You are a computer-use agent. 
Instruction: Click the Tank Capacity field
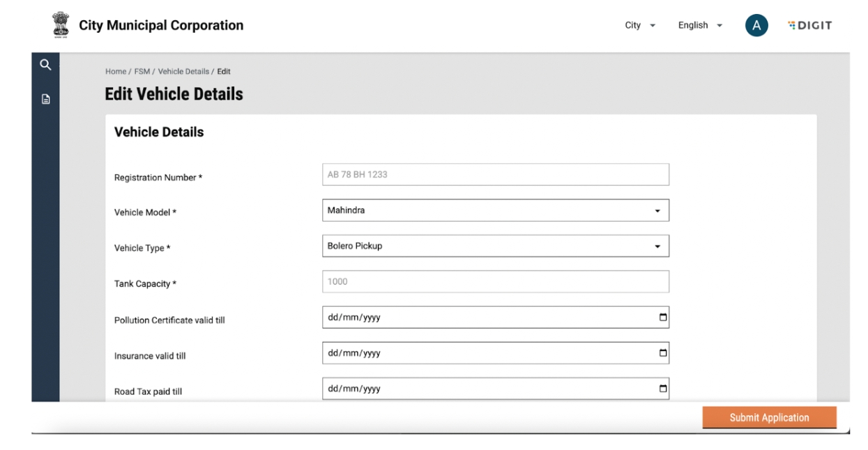tap(495, 282)
